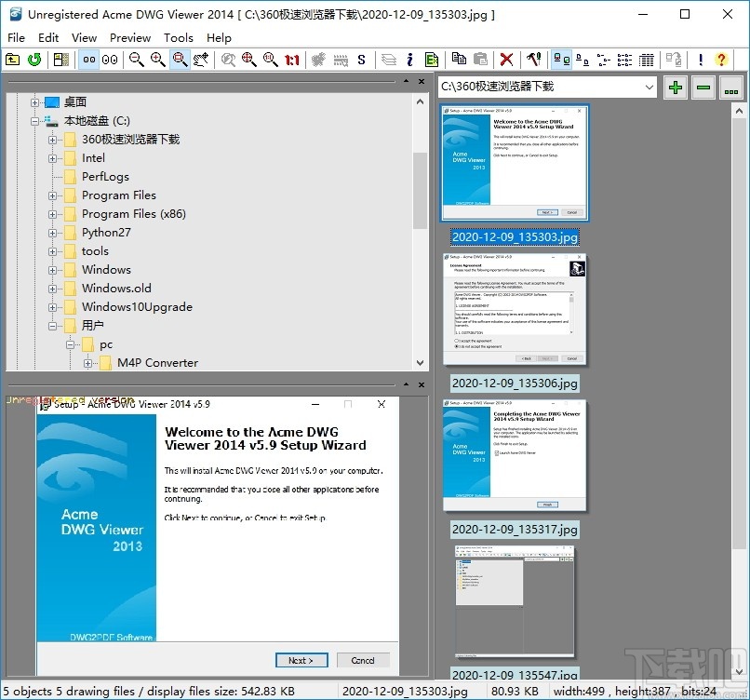Open Help using the question mark icon
This screenshot has width=750, height=700.
point(720,59)
